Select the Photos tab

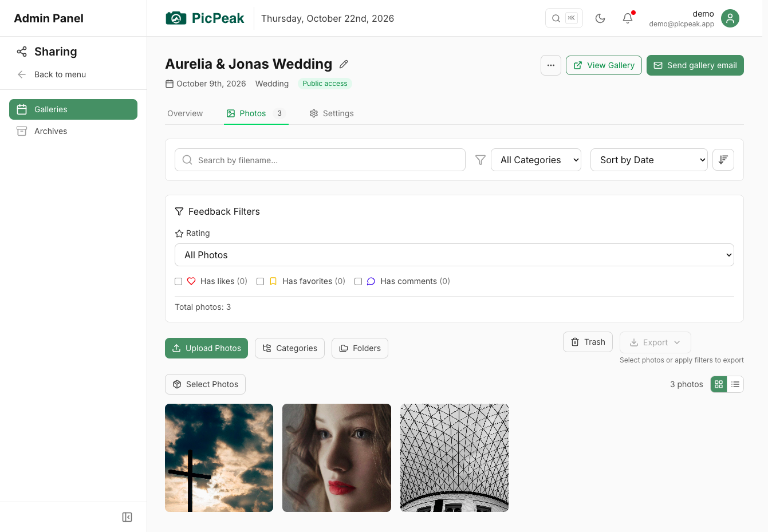pyautogui.click(x=256, y=113)
